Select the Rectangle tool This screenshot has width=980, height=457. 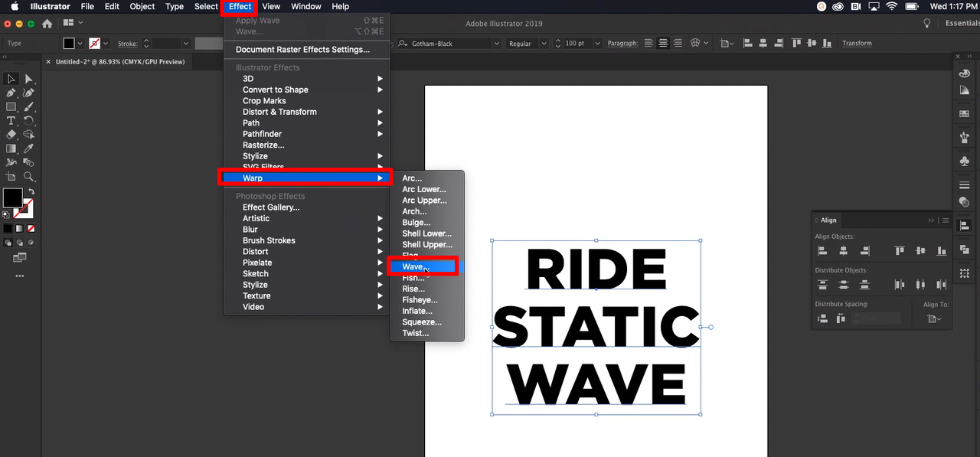(11, 106)
